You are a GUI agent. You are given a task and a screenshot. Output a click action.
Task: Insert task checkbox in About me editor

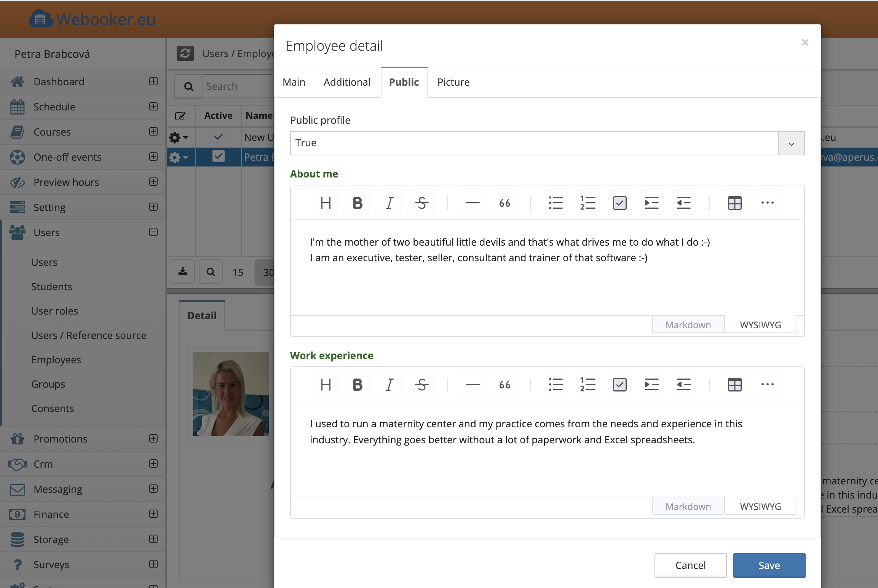coord(619,203)
